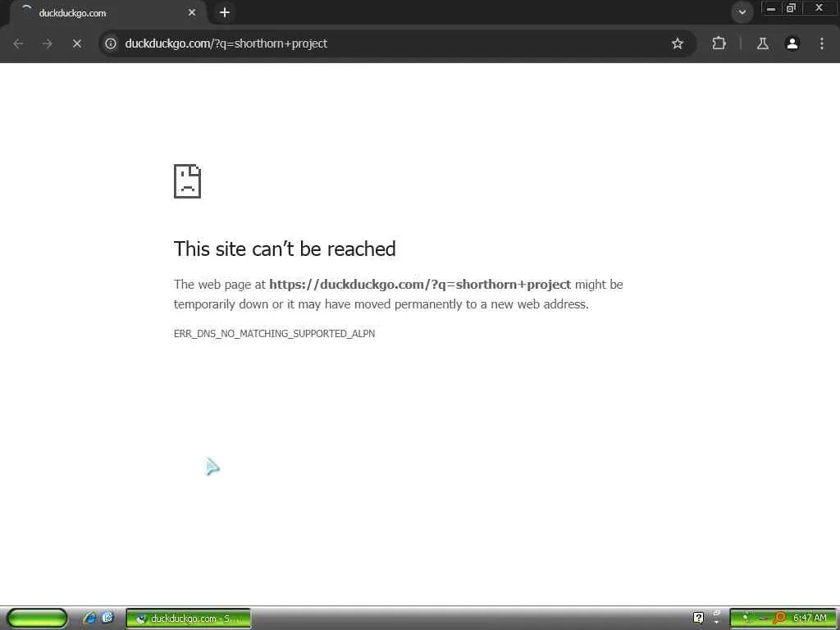
Task: Click the error code ERR_DNS_NO_MATCHING_SUPPORTED_ALPN text
Action: pyautogui.click(x=274, y=334)
